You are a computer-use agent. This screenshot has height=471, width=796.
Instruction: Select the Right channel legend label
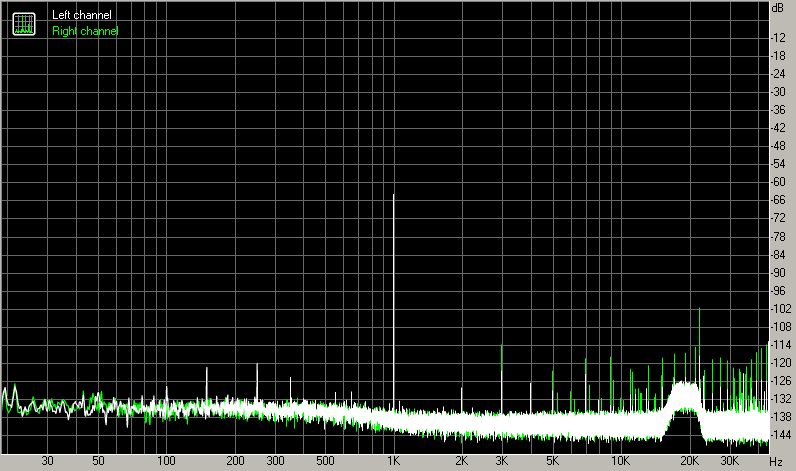click(x=85, y=31)
